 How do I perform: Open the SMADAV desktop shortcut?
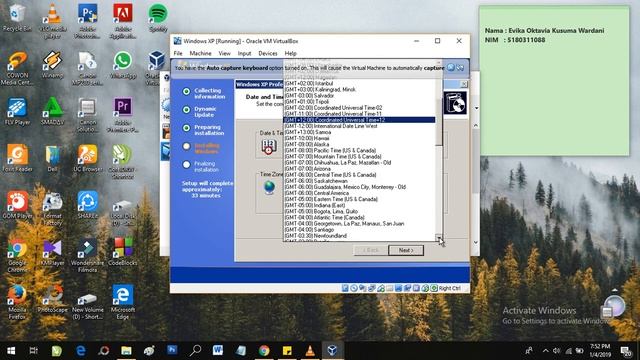[53, 112]
